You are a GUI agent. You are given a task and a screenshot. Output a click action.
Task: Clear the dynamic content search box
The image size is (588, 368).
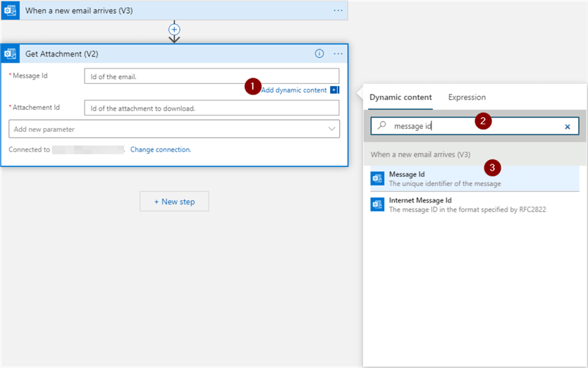(x=568, y=127)
